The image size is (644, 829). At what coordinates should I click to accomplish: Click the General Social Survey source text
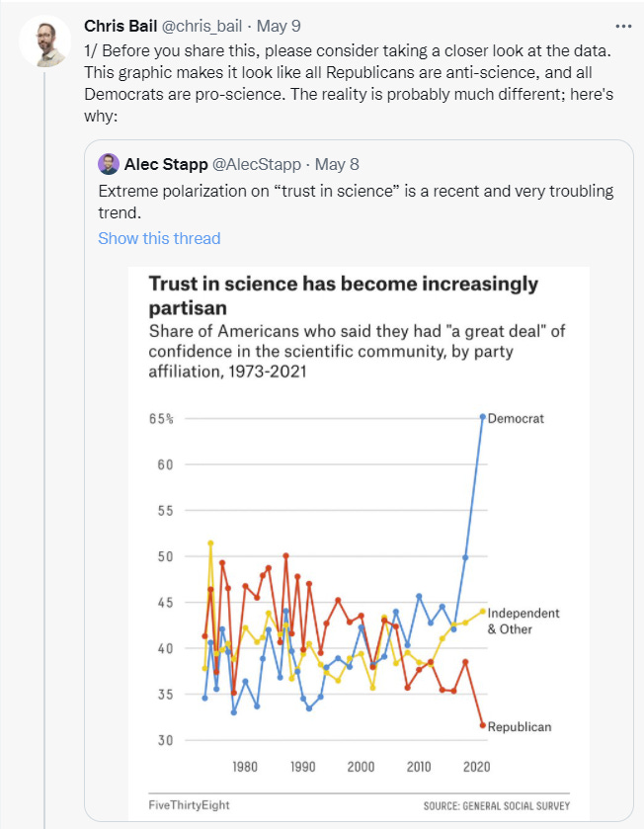pyautogui.click(x=497, y=805)
